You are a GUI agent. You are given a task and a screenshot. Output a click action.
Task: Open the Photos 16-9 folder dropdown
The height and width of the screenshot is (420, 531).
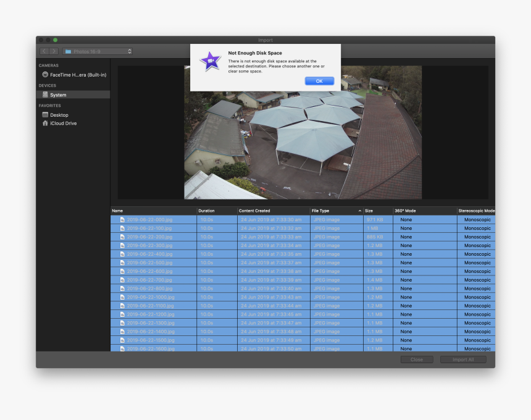click(98, 51)
